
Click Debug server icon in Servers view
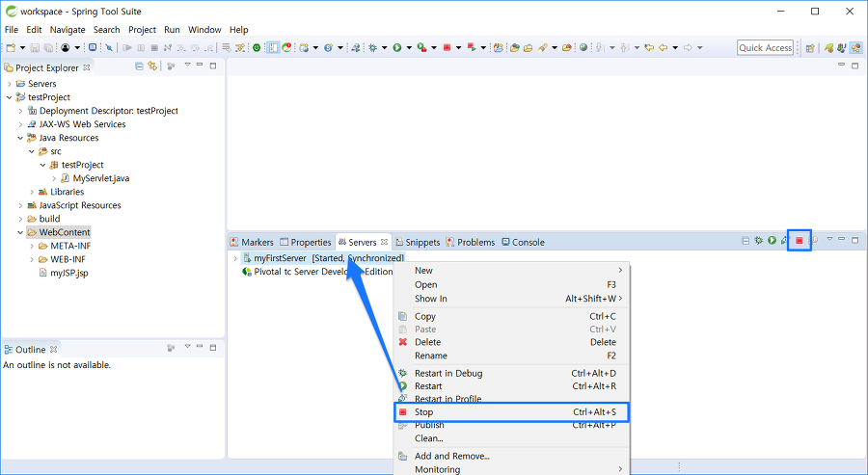tap(758, 241)
